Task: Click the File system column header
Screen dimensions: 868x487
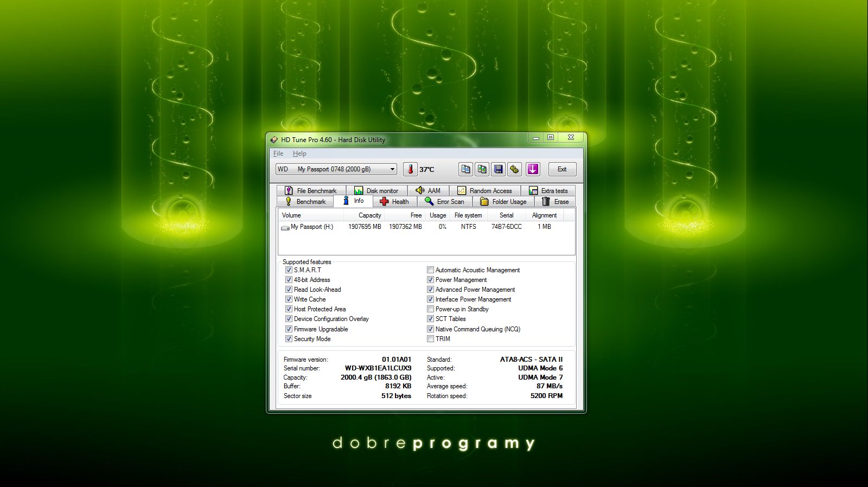Action: click(468, 215)
